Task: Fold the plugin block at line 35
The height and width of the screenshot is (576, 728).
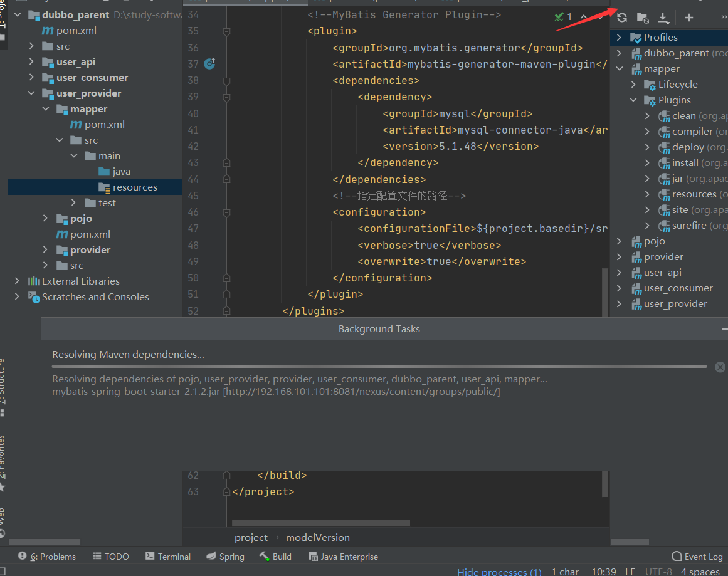Action: coord(226,31)
